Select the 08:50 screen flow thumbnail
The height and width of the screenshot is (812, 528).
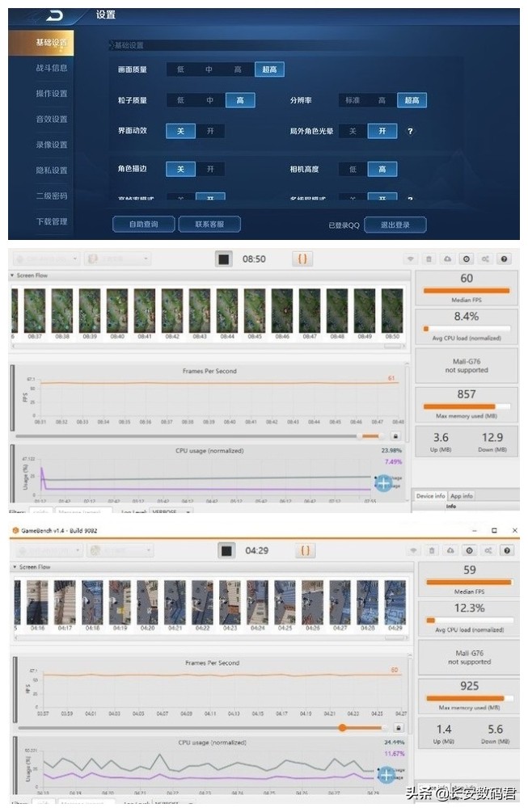click(392, 311)
